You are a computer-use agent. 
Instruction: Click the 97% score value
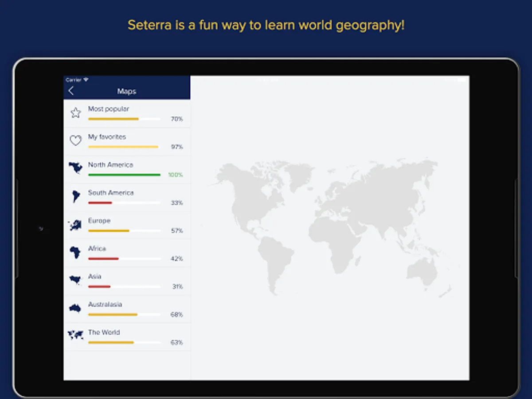point(177,147)
